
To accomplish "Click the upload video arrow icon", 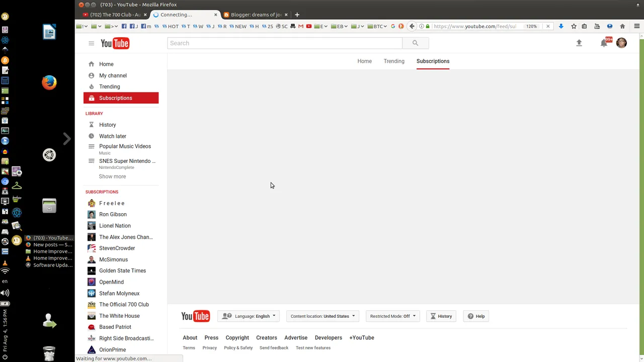I will (x=579, y=43).
